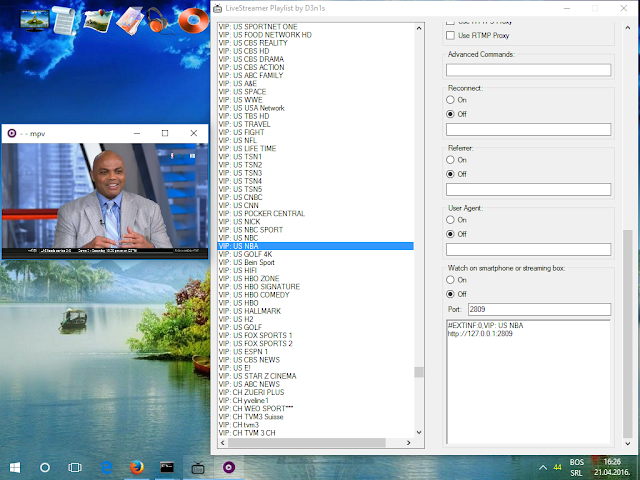Minimize the LiveStreamer Playlist window

(567, 8)
